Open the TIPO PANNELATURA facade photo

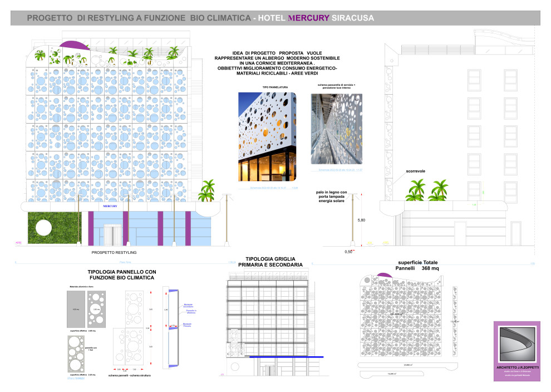(x=267, y=137)
